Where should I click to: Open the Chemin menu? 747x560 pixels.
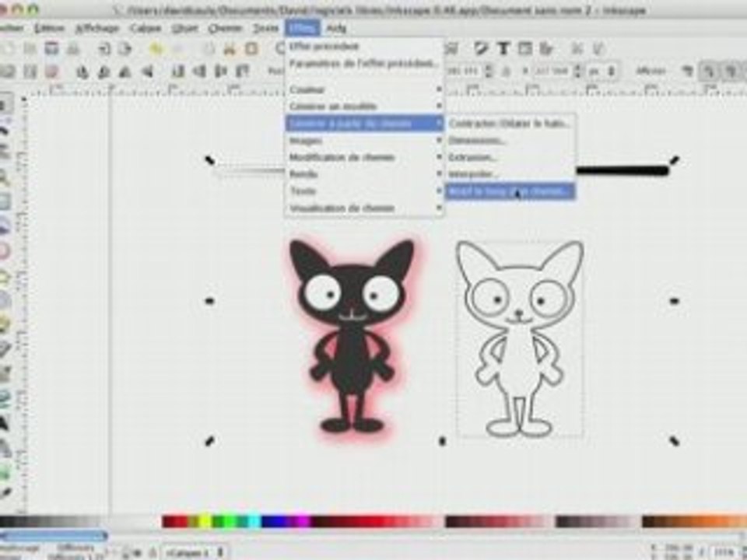pyautogui.click(x=226, y=28)
